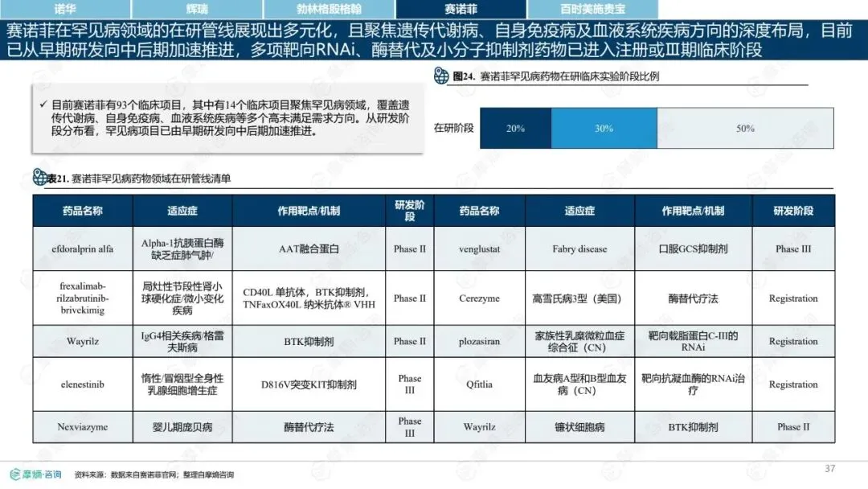Open the 诺华 tab

point(65,9)
